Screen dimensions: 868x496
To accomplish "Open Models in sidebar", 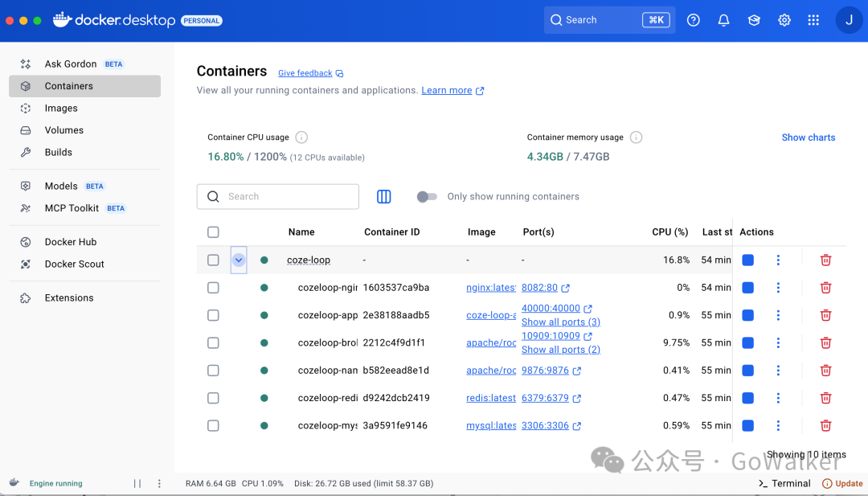I will [84, 187].
